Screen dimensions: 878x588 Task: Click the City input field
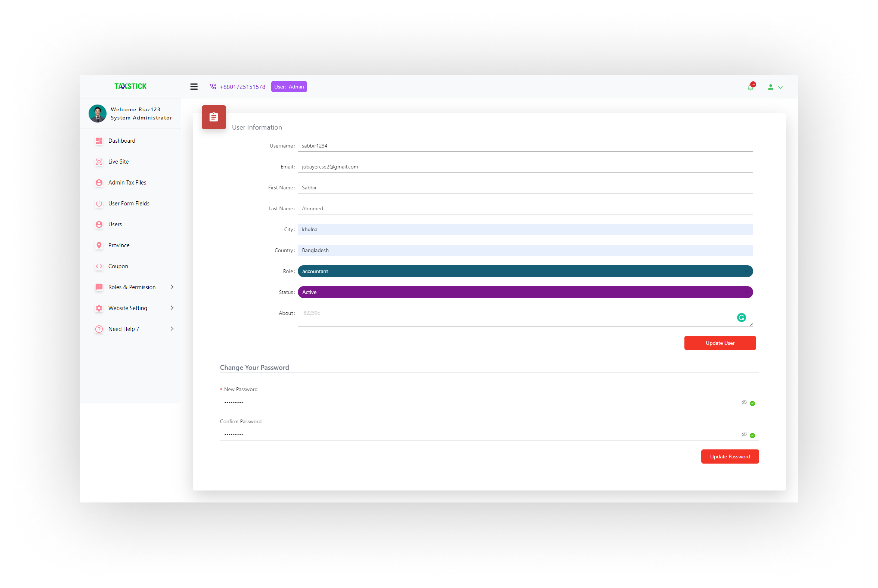coord(525,229)
